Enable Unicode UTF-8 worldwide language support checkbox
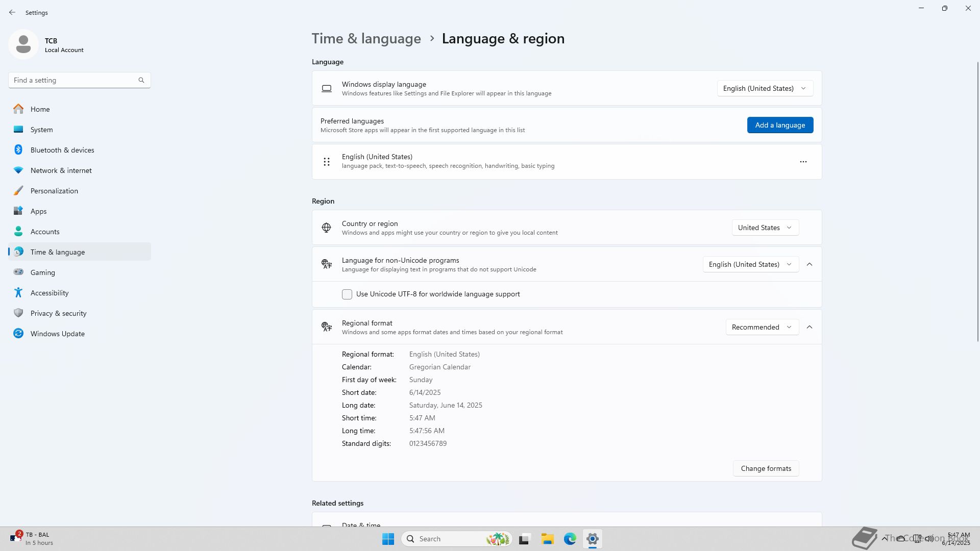This screenshot has width=980, height=551. coord(347,294)
